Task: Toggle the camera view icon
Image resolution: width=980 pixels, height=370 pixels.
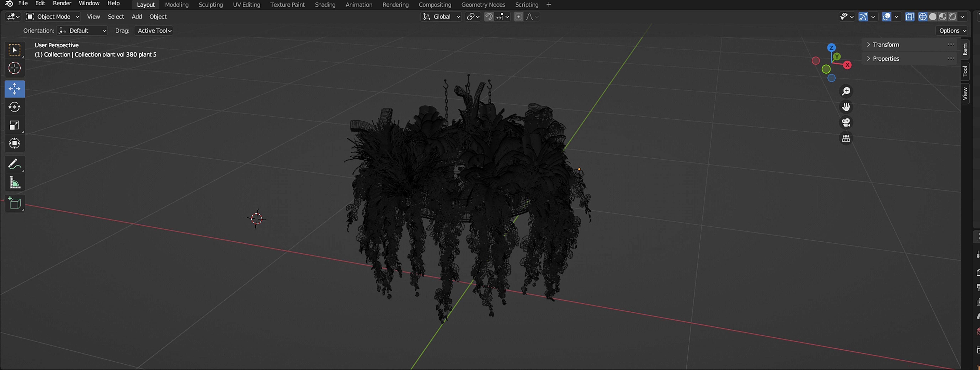Action: [846, 122]
